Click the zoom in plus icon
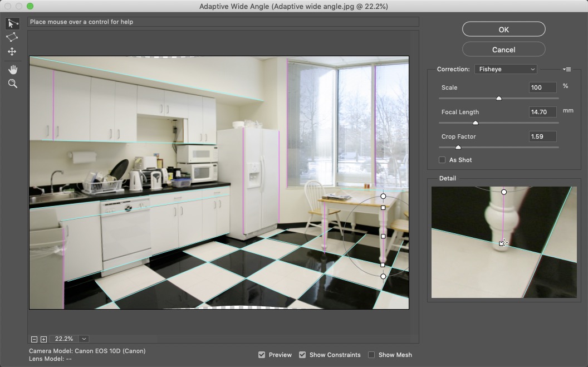Image resolution: width=588 pixels, height=367 pixels. (43, 339)
